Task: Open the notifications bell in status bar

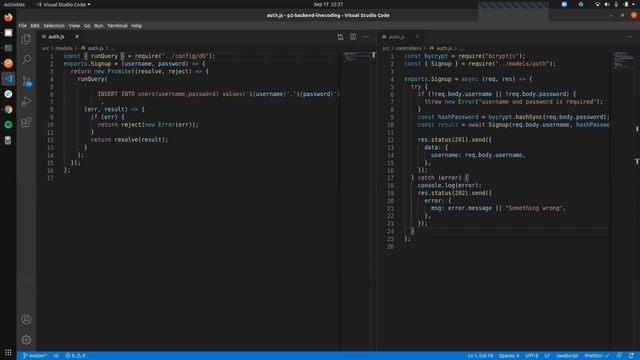Action: [631, 356]
